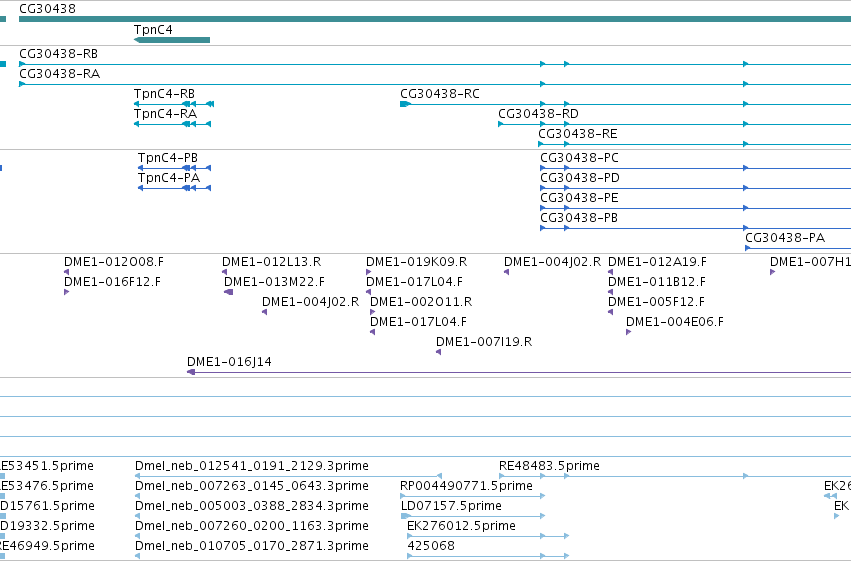Open EST Dmel_neb_010705_0170_2871.3prime
This screenshot has height=561, width=851.
click(x=137, y=556)
